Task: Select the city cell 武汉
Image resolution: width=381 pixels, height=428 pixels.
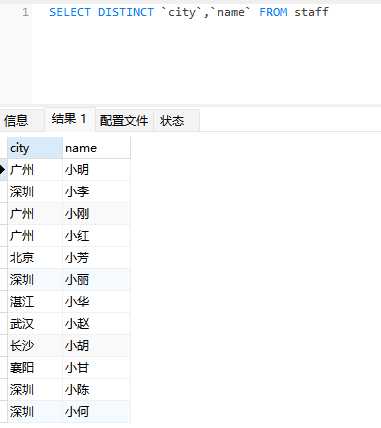Action: 35,324
